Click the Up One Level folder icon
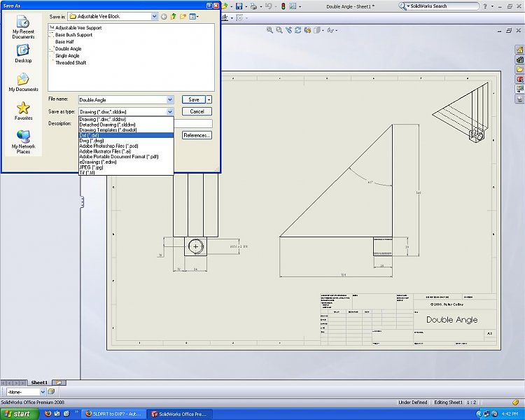The width and height of the screenshot is (525, 420). (x=172, y=15)
